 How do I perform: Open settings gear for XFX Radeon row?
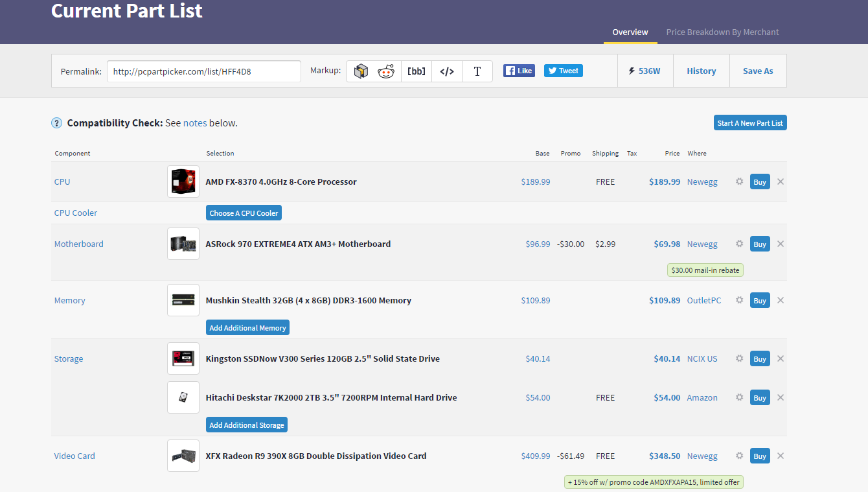739,456
